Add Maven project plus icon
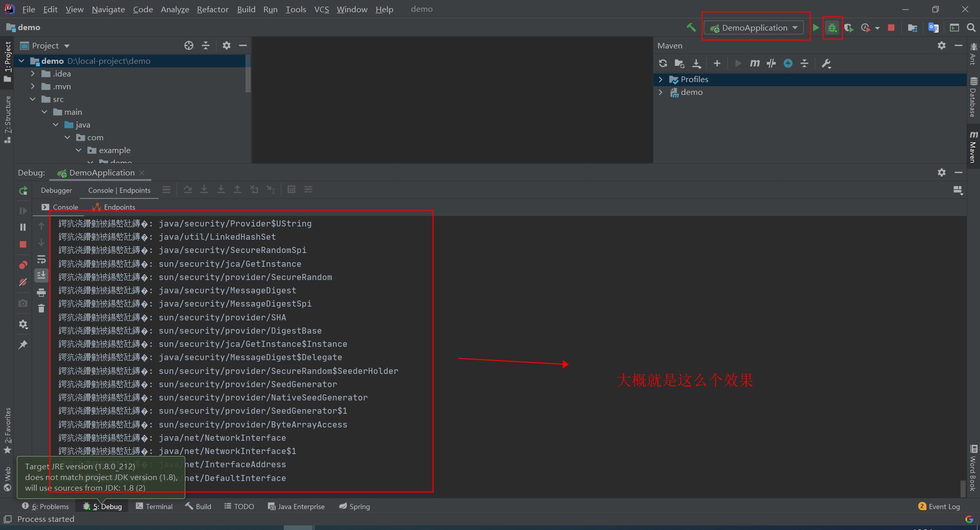 717,63
